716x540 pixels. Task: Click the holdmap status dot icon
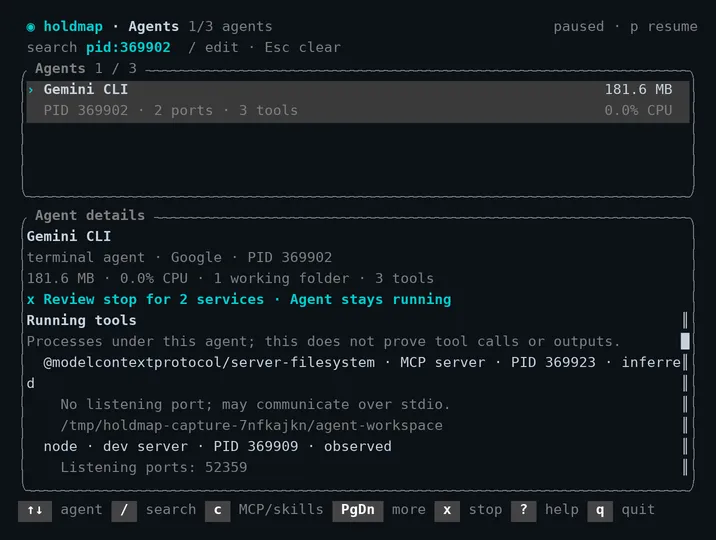click(31, 27)
